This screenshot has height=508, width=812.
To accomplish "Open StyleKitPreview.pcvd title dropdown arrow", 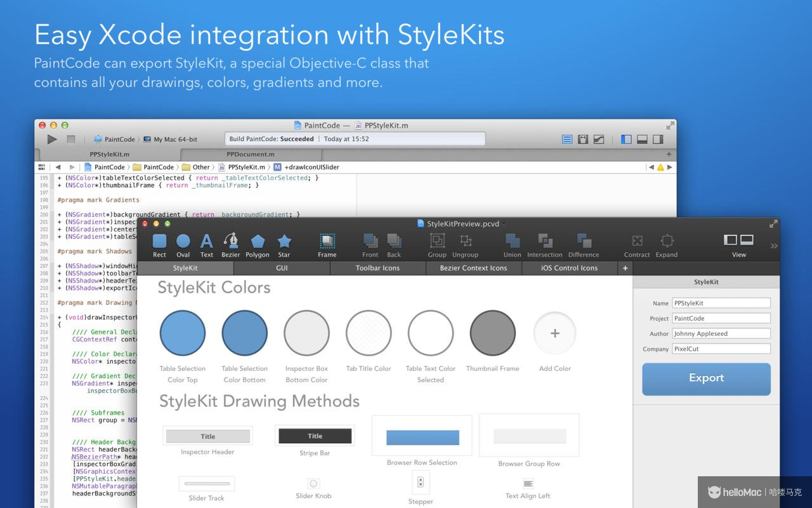I will click(x=504, y=224).
